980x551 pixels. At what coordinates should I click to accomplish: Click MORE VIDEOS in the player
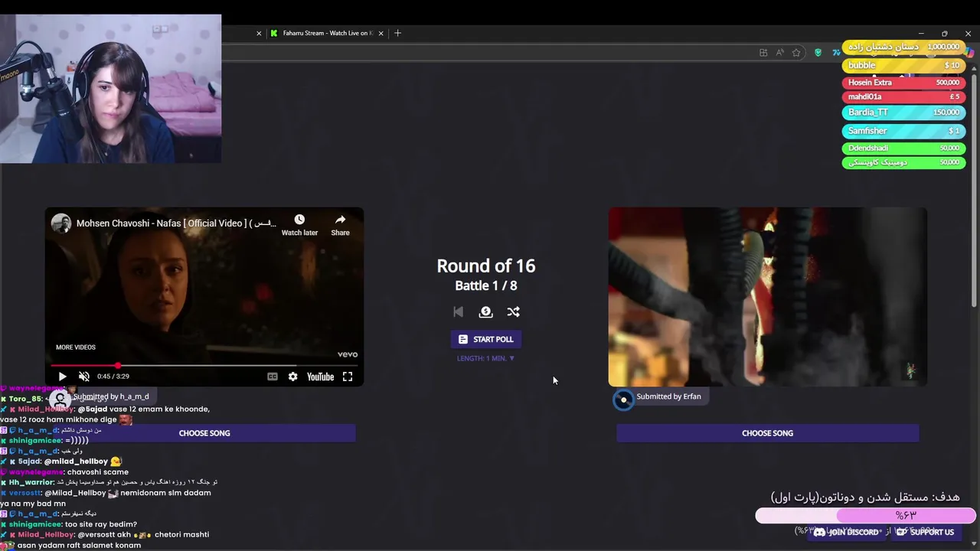[76, 347]
